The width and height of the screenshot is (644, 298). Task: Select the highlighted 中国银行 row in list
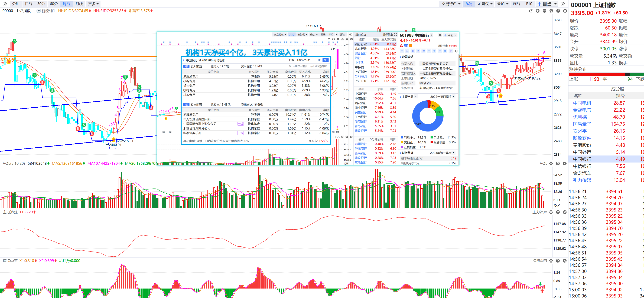(606, 159)
